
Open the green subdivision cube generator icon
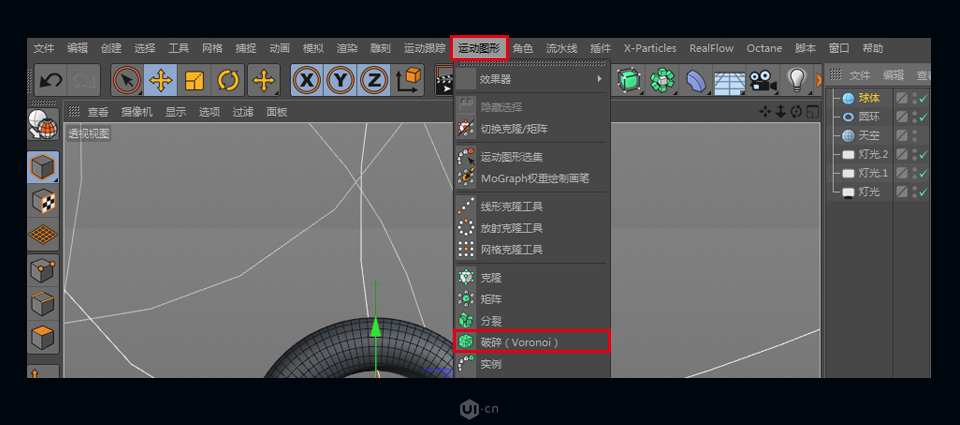tap(628, 80)
